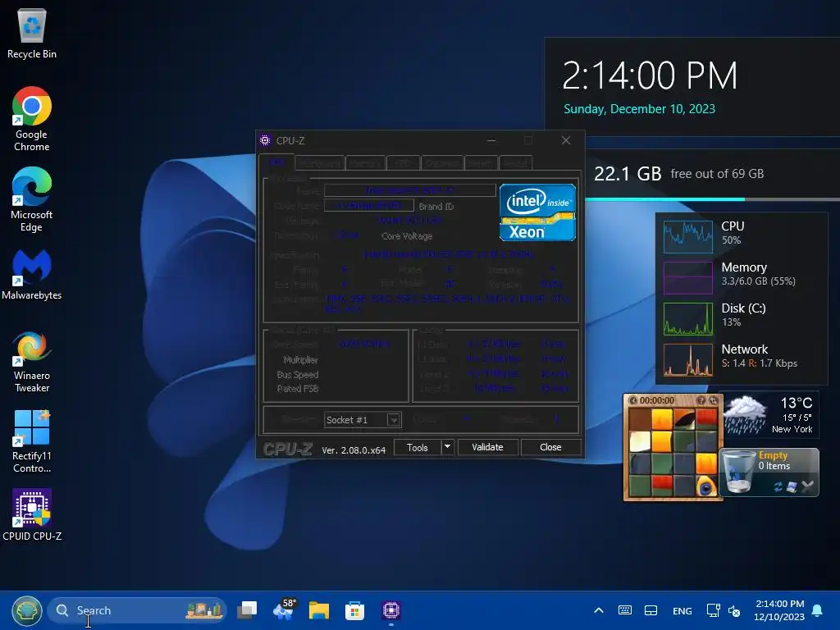Image resolution: width=840 pixels, height=630 pixels.
Task: Click the puzzle gadget back arrow
Action: pyautogui.click(x=632, y=400)
